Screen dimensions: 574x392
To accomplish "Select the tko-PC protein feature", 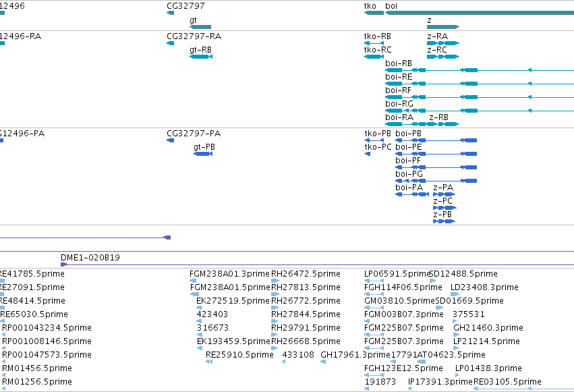I will tap(368, 154).
